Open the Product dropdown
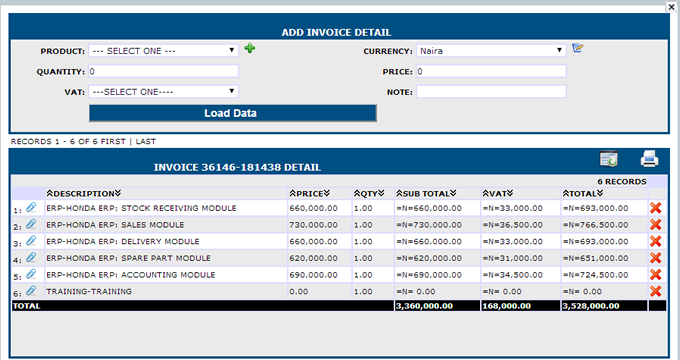This screenshot has height=360, width=680. point(163,51)
